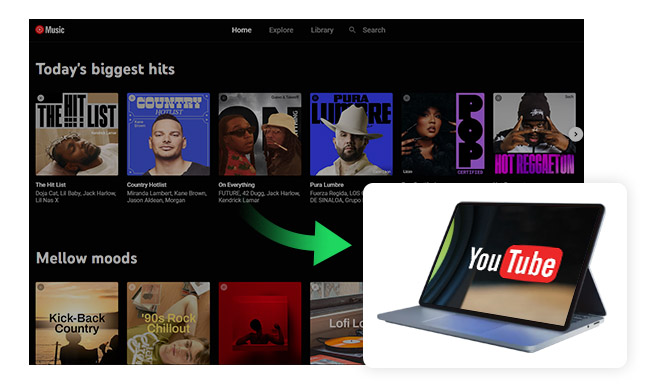Click the Today's biggest hits heading
650x384 pixels.
pos(105,69)
